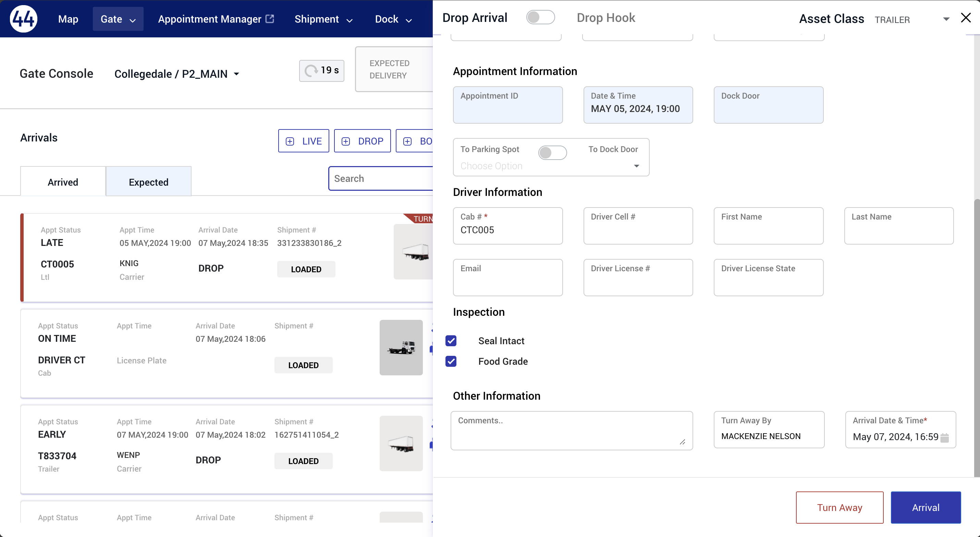Focus Driver License State field
Screen dimensions: 980x537
tap(769, 277)
